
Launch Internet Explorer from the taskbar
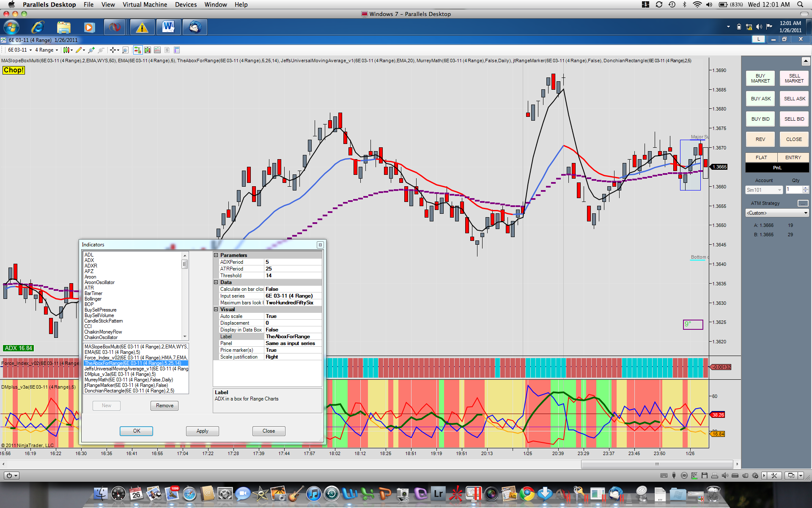click(38, 28)
